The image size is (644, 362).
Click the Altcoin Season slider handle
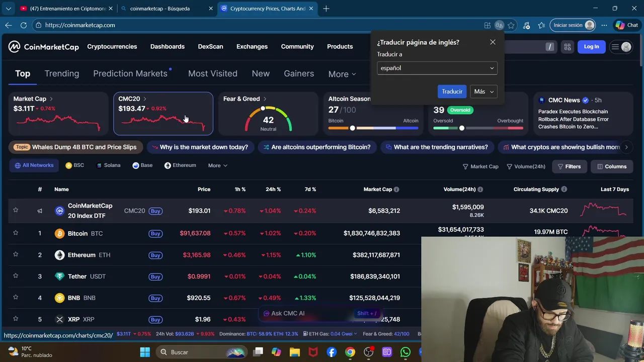pyautogui.click(x=352, y=128)
